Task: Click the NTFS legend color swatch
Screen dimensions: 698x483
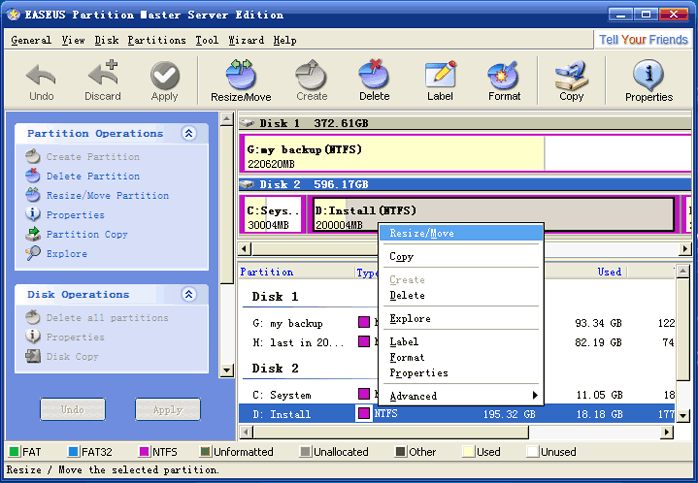Action: (144, 452)
